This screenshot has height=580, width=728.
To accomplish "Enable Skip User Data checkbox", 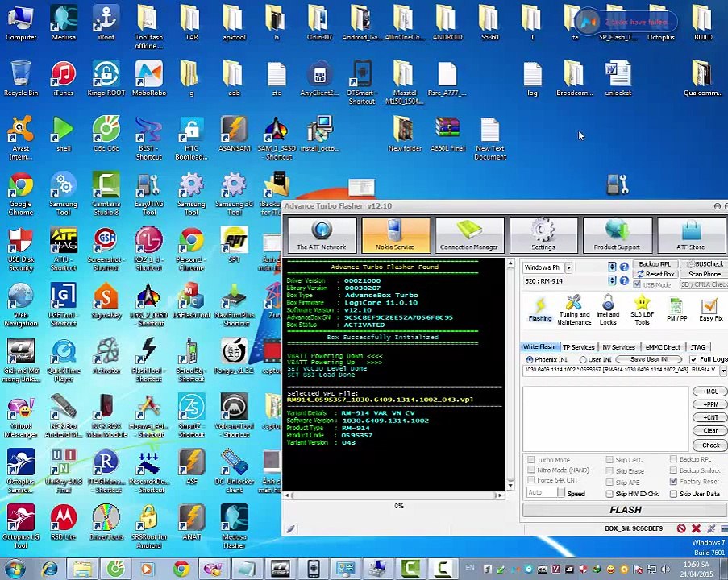I will click(x=673, y=494).
